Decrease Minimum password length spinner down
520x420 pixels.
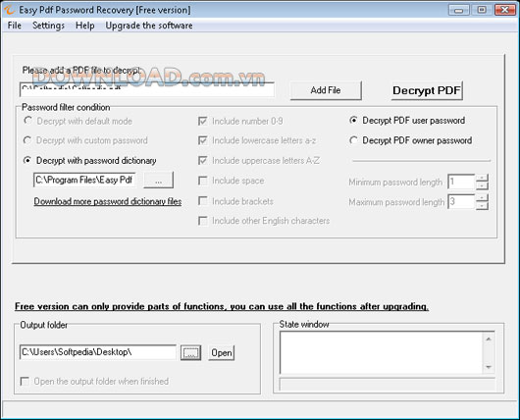pos(482,185)
